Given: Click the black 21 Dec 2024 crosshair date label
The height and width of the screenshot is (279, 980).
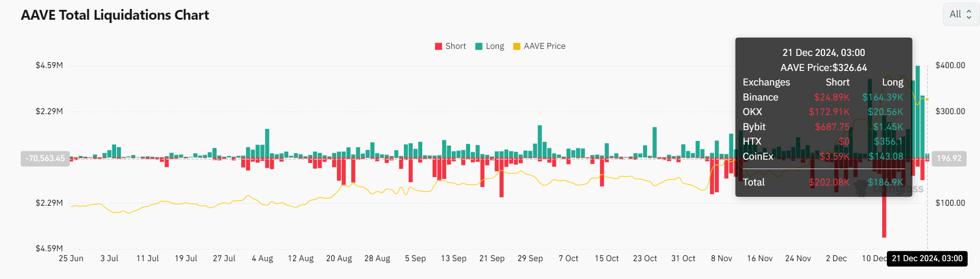Looking at the screenshot, I should (x=927, y=258).
